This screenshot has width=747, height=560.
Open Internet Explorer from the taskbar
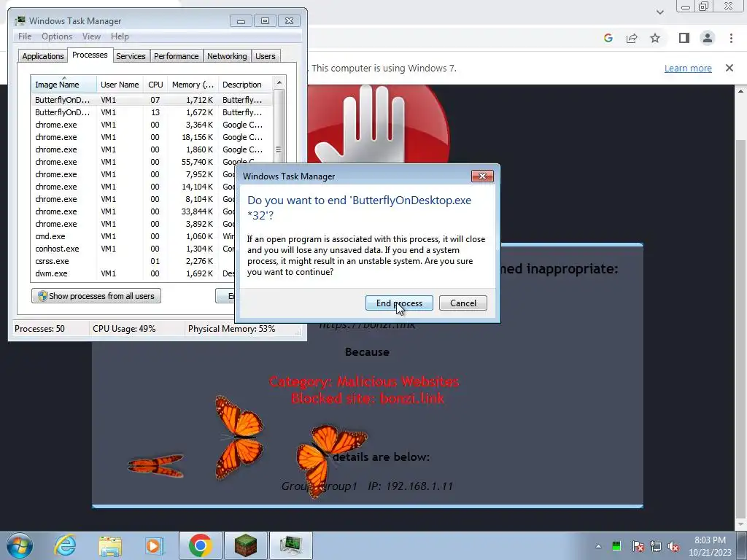(65, 545)
